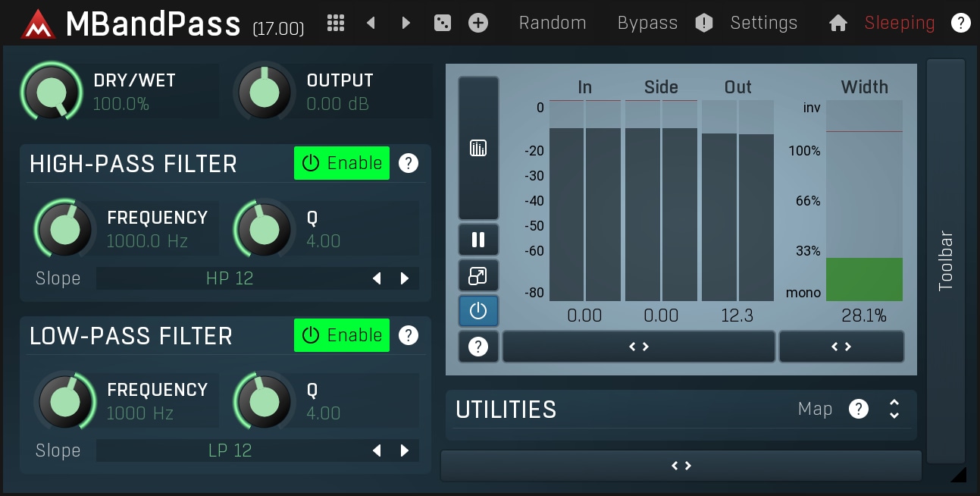Expand the Width meter bar below 28.1%
980x496 pixels.
(841, 347)
